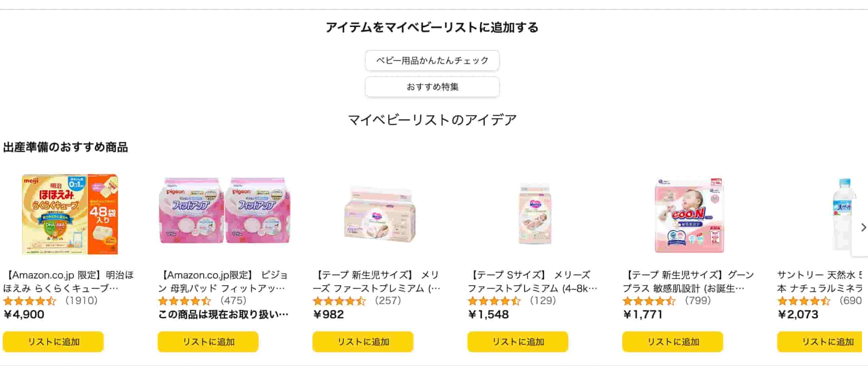
Task: Click the carousel next arrow chevron
Action: click(863, 227)
